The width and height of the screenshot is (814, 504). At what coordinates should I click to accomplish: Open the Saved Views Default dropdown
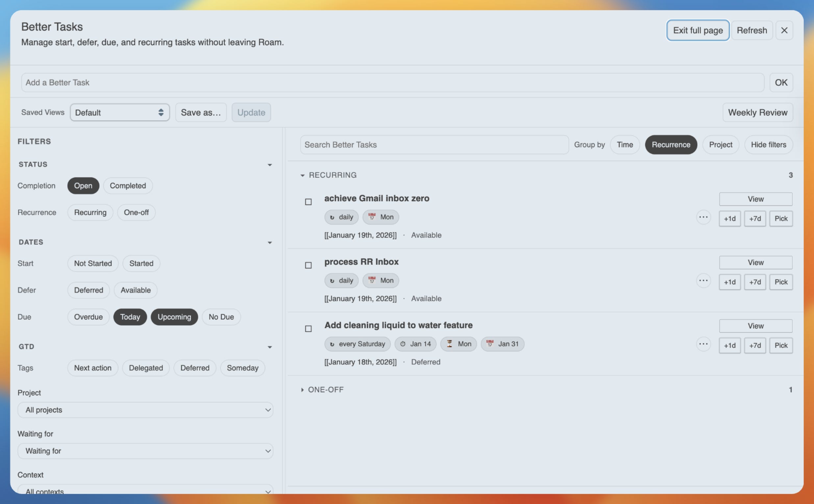[120, 113]
